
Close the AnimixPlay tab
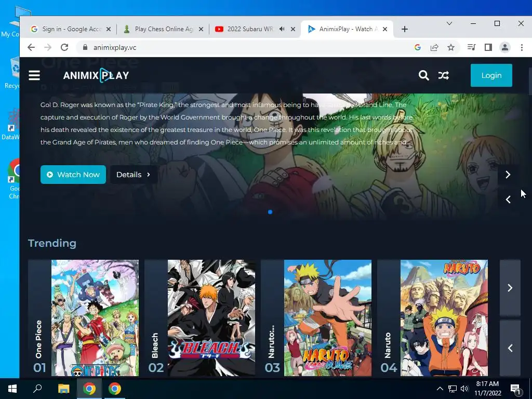[385, 29]
